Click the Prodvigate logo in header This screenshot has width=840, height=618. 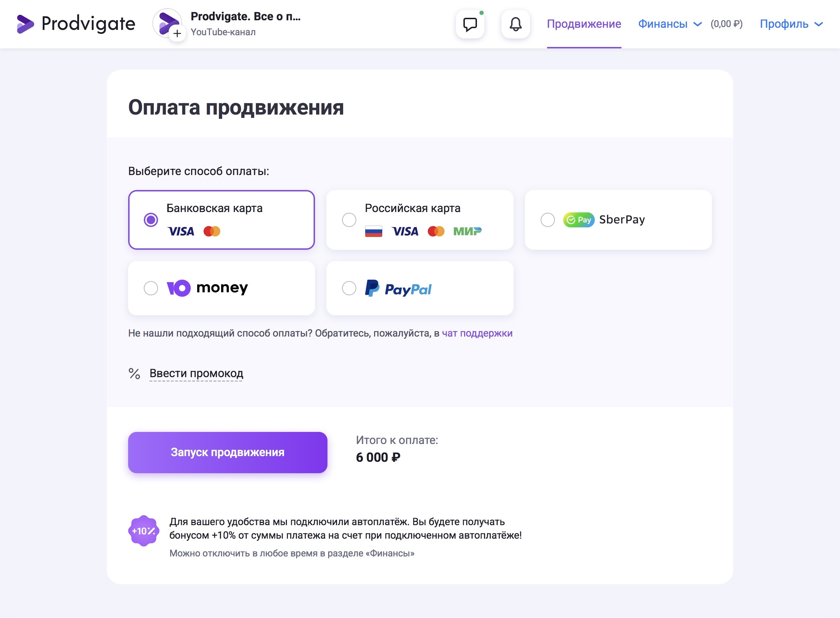tap(76, 24)
